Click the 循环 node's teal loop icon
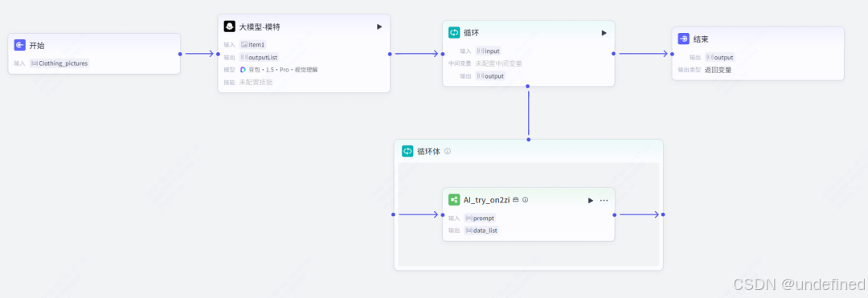This screenshot has height=298, width=868. pos(454,33)
